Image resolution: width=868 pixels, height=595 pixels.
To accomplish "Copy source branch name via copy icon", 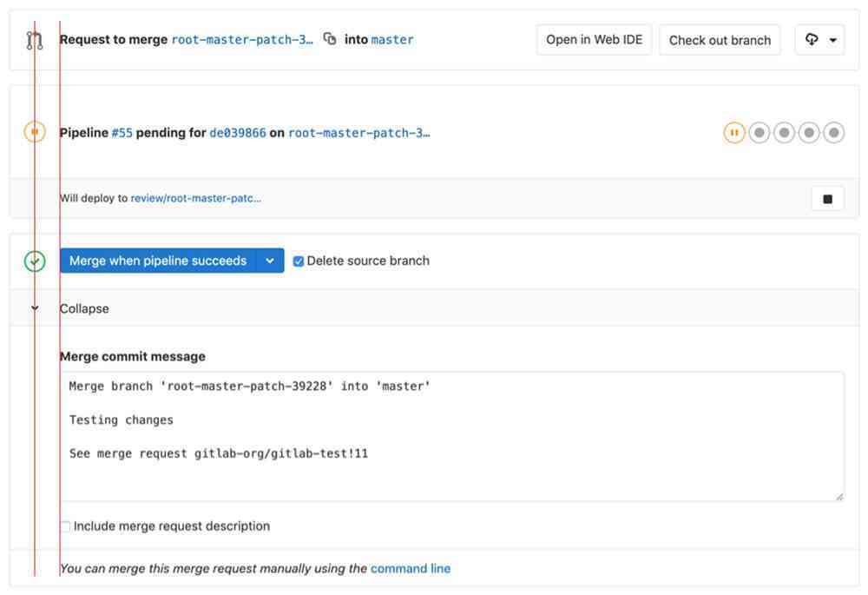I will (330, 39).
